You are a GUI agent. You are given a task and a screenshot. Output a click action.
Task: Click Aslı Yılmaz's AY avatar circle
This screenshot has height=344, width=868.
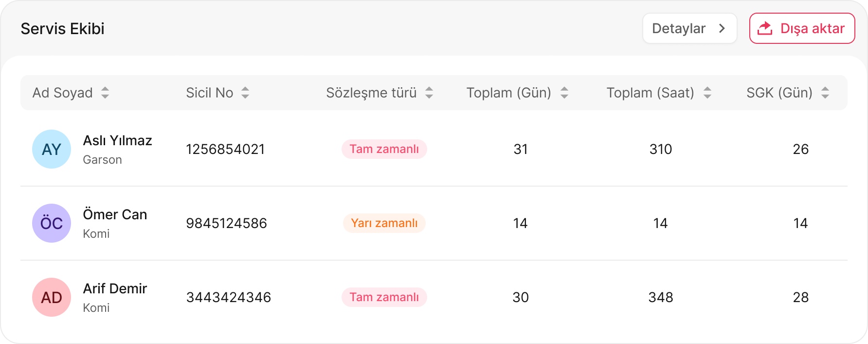(52, 149)
